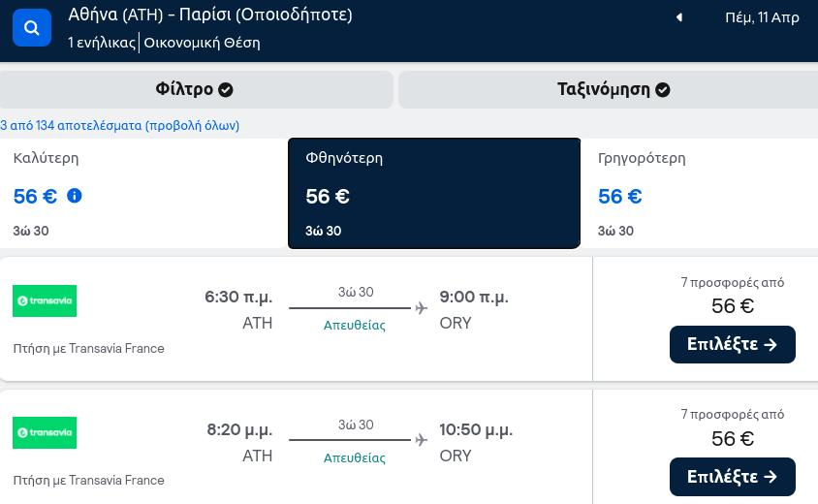Select the Γρηγορότερη sorting tab

[x=699, y=193]
